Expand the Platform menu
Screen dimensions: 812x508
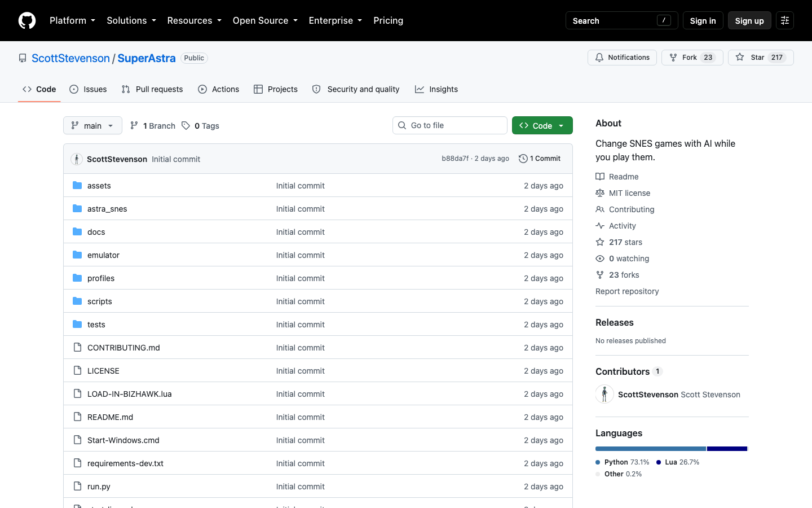click(72, 20)
